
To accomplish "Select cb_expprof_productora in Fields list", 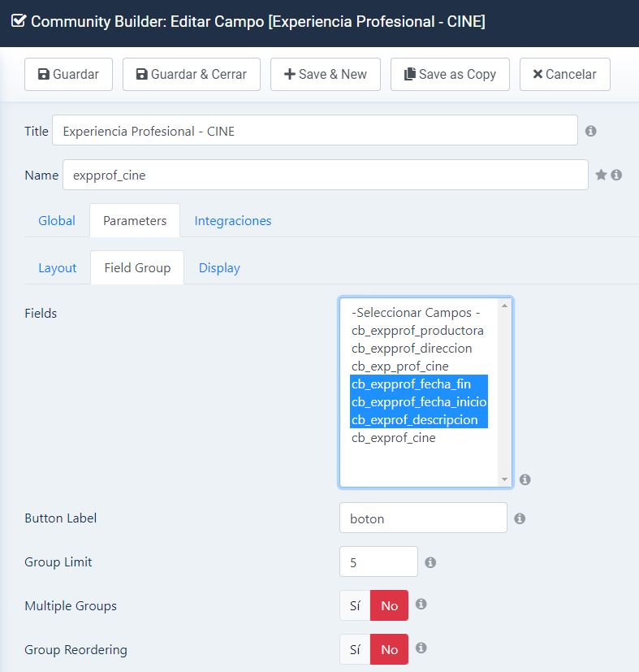I will click(417, 331).
